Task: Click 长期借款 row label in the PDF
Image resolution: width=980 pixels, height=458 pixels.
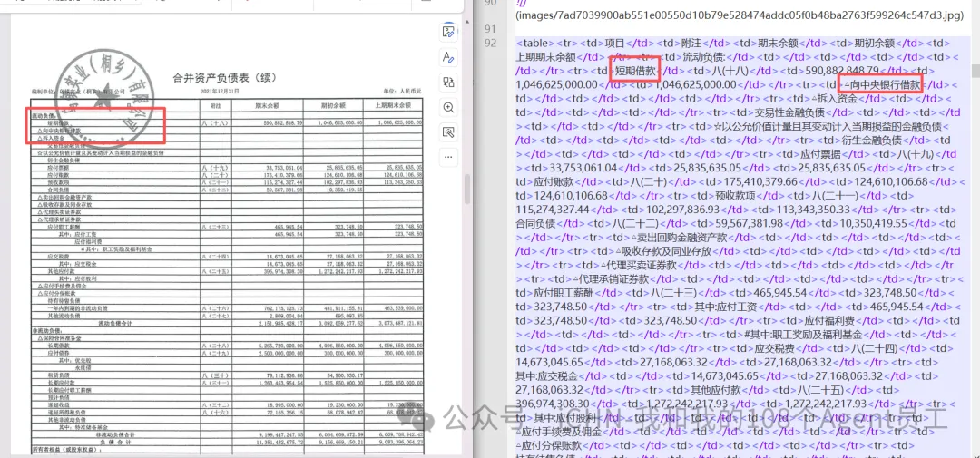Action: pos(58,345)
